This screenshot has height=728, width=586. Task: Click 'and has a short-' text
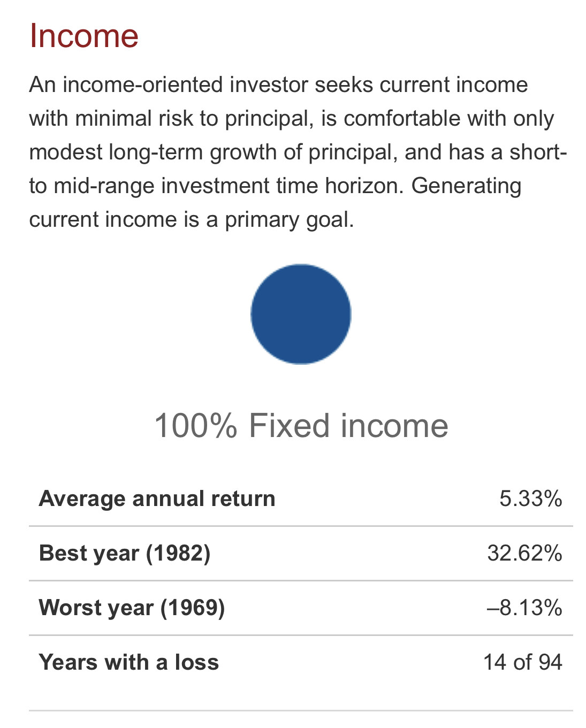click(x=486, y=152)
